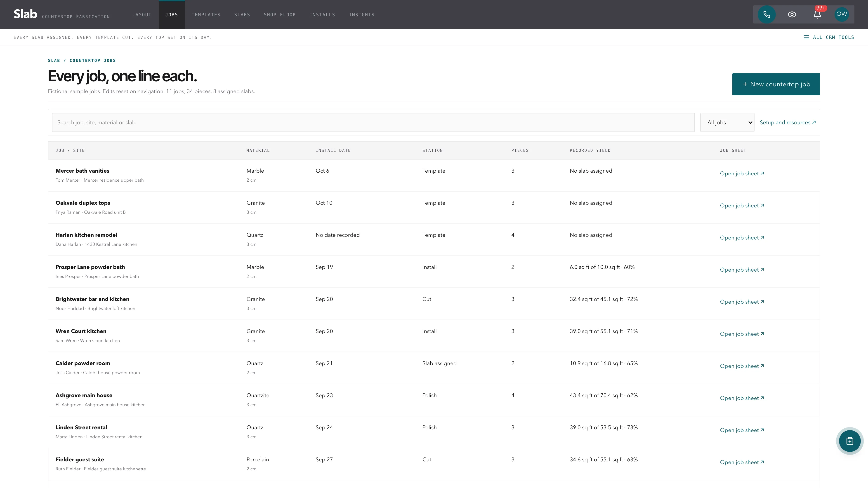The width and height of the screenshot is (868, 488).
Task: Click 'No date recorded' in Harlan row
Action: (337, 235)
